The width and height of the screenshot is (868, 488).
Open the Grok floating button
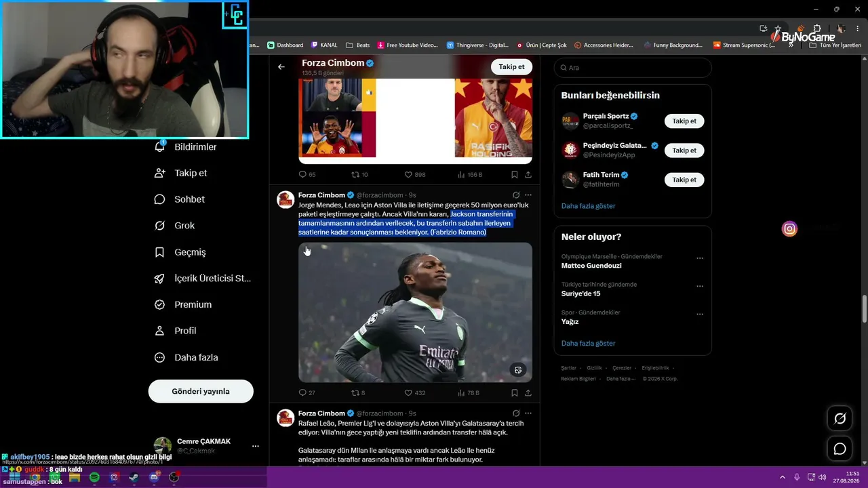click(x=840, y=419)
